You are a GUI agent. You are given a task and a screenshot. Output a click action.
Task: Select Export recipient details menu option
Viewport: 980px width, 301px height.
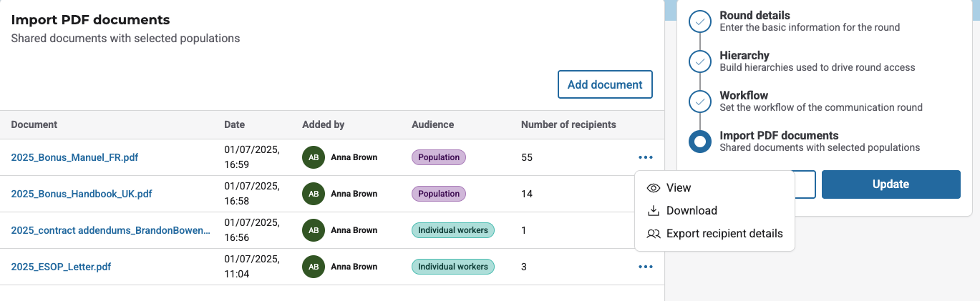tap(724, 234)
